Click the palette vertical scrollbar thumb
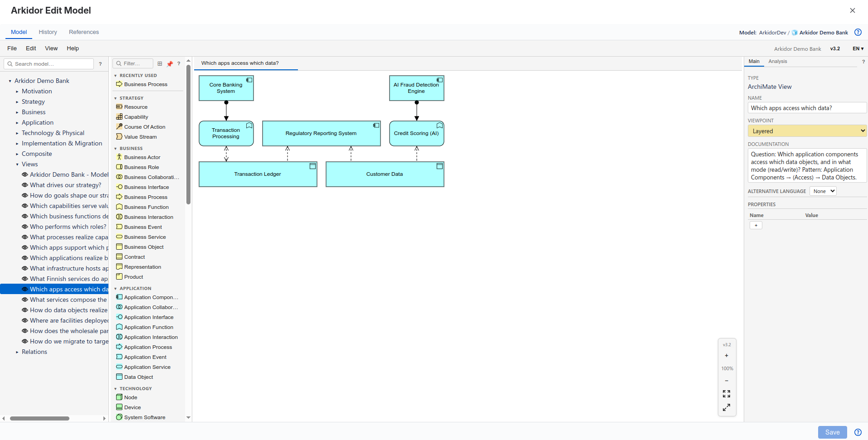 [x=188, y=135]
